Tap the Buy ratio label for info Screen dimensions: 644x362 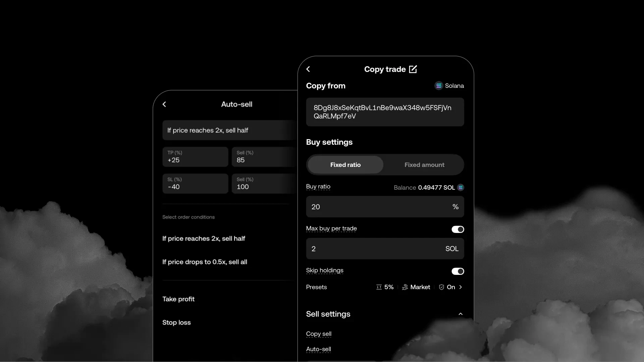tap(318, 186)
